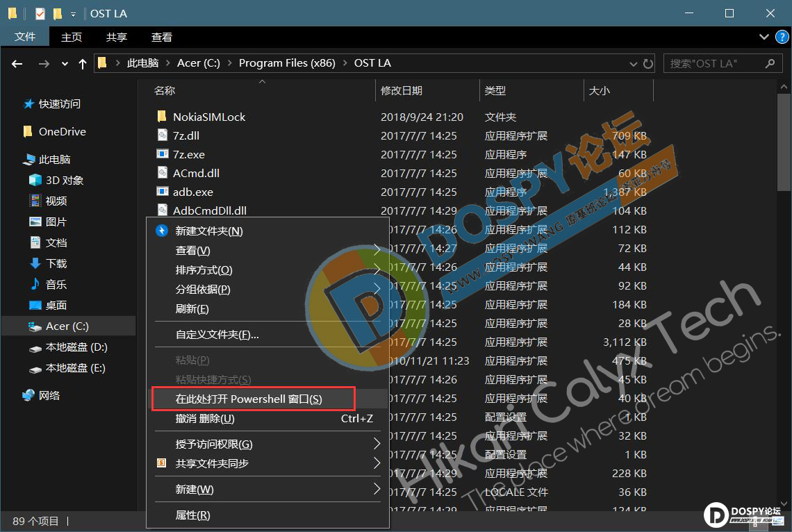Click Program Files (x86) in breadcrumb path

(286, 63)
